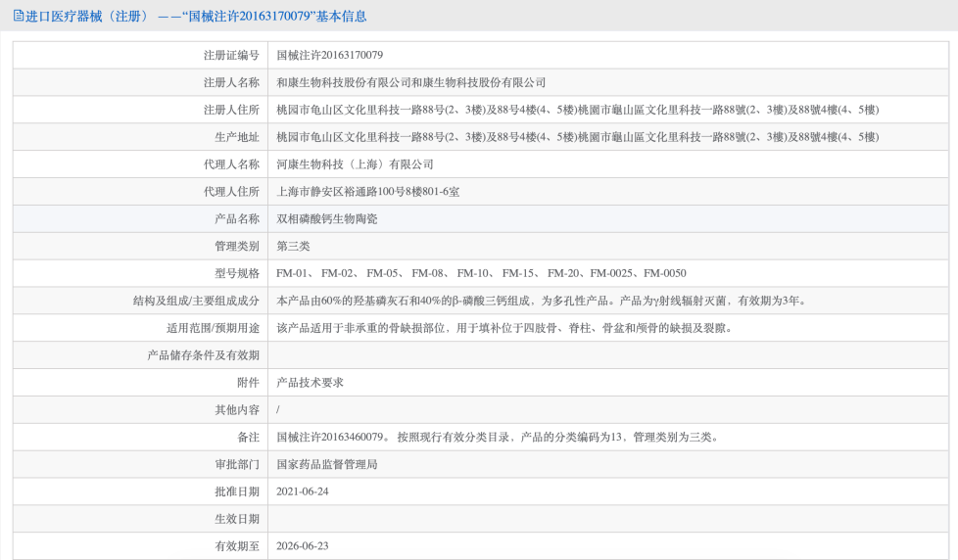The height and width of the screenshot is (560, 958).
Task: Click the approval date 2021-06-24
Action: pyautogui.click(x=303, y=491)
